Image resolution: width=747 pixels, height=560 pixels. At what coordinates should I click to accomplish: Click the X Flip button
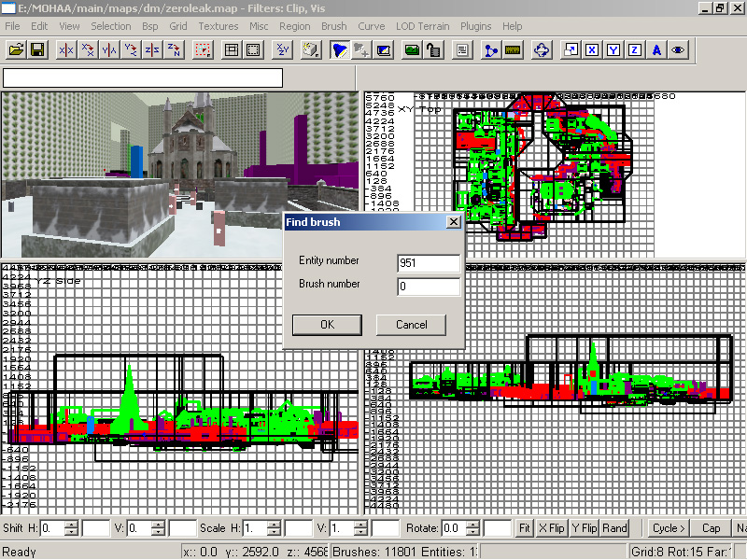pos(551,528)
